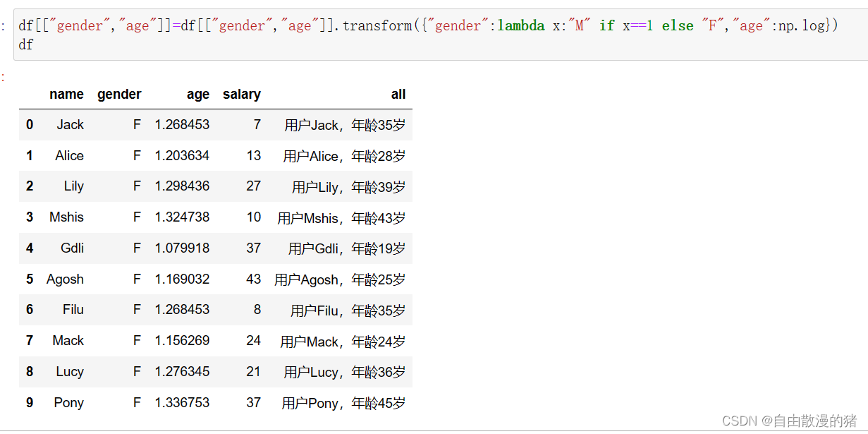The height and width of the screenshot is (434, 868).
Task: Click the cell "用户Mack, 年龄24岁"
Action: click(343, 342)
